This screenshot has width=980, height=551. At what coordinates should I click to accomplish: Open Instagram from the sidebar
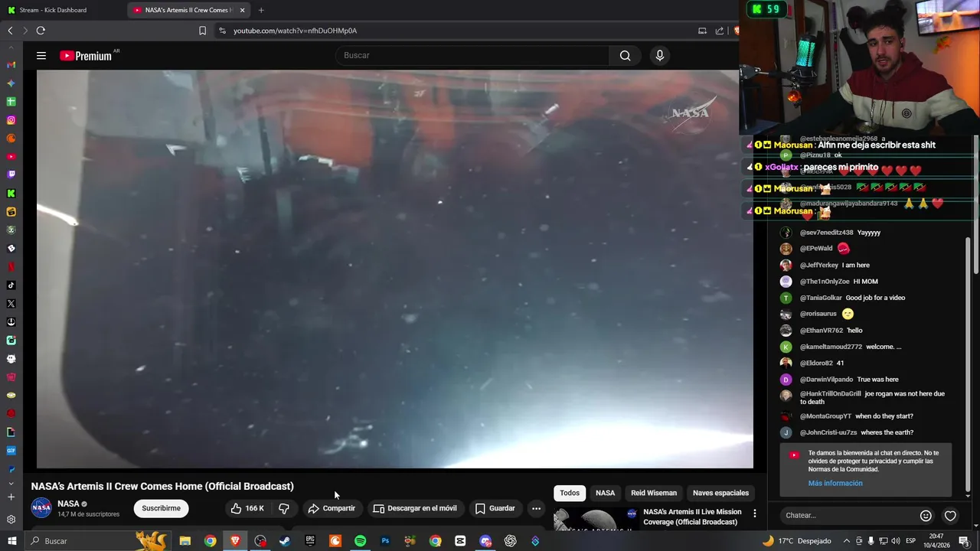11,120
